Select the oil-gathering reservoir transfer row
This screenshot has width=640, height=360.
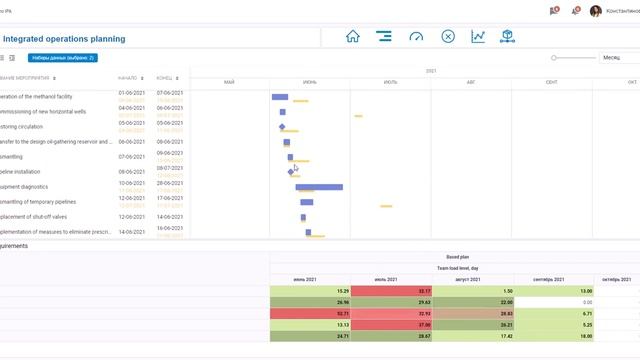[x=94, y=142]
